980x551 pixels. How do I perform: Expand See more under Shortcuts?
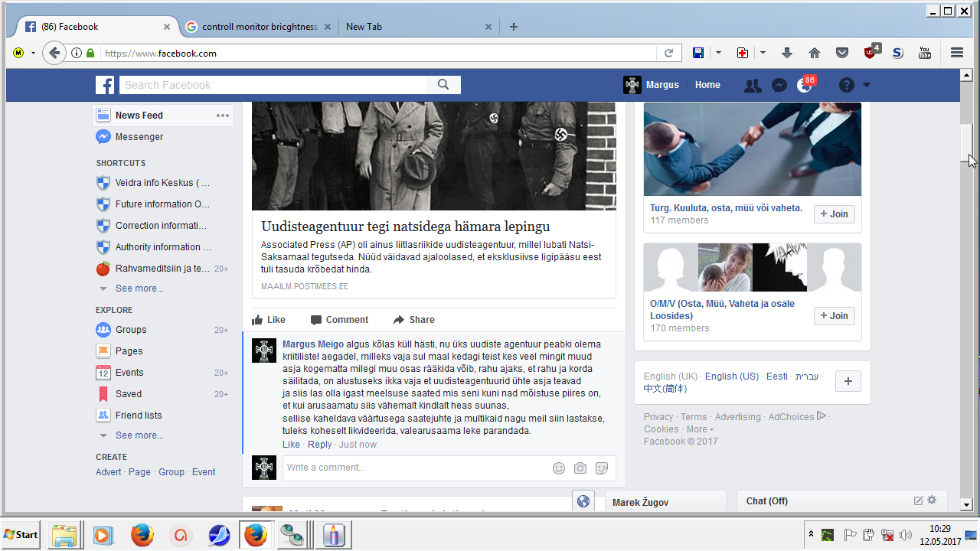point(139,289)
